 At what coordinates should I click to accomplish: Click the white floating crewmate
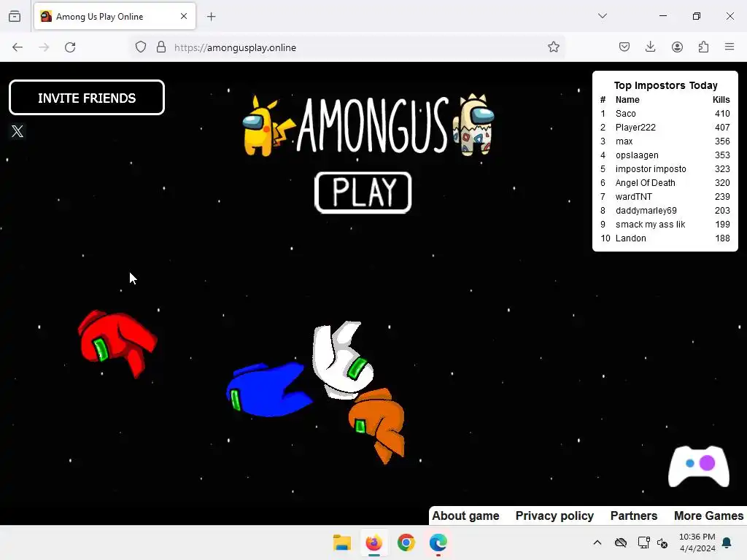click(342, 360)
